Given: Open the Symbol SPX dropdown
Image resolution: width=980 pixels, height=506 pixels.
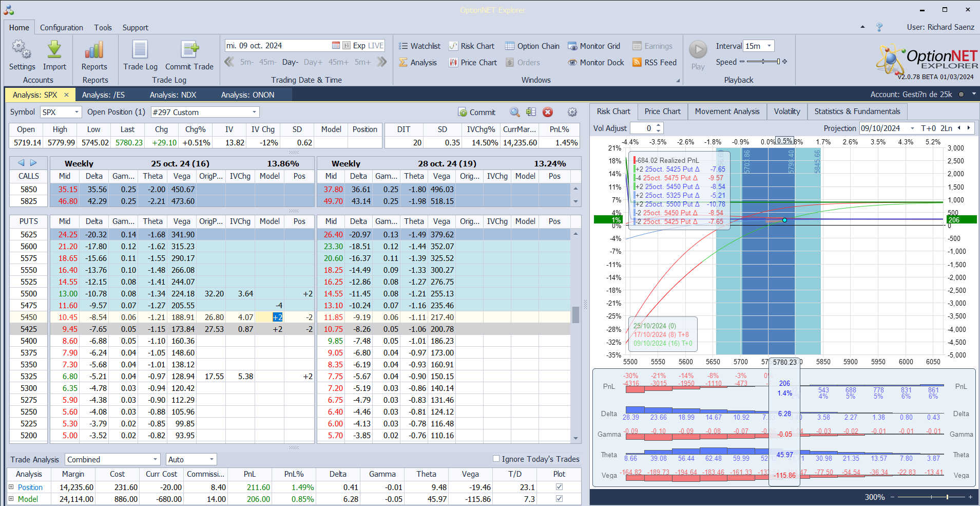Looking at the screenshot, I should pyautogui.click(x=77, y=112).
